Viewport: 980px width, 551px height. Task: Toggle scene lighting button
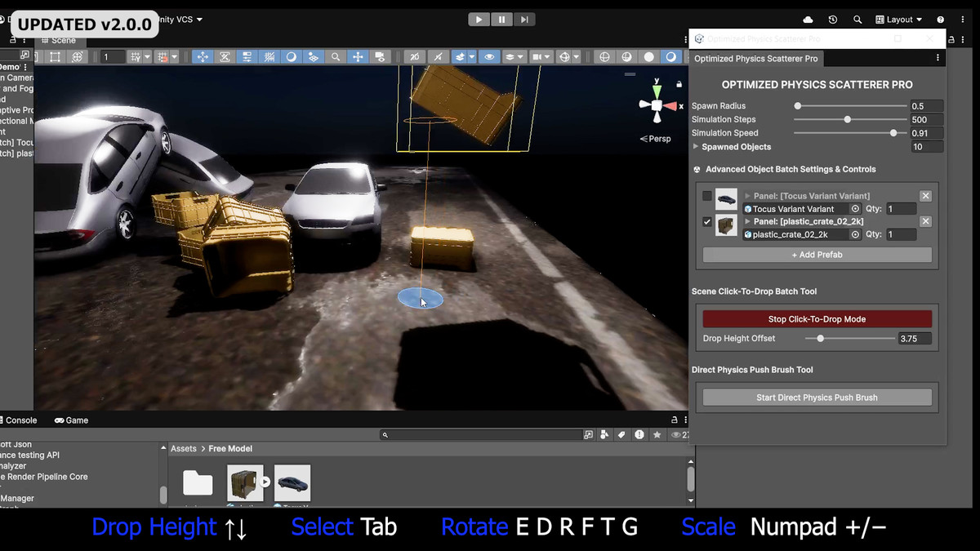[x=439, y=57]
